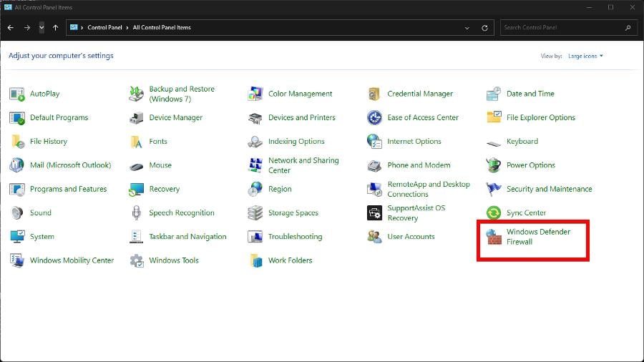644x362 pixels.
Task: Open the Windows Mobility Center link
Action: tap(72, 260)
